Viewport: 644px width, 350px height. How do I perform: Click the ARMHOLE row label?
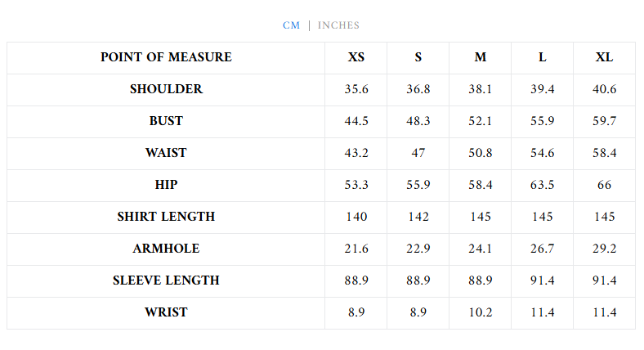point(166,249)
